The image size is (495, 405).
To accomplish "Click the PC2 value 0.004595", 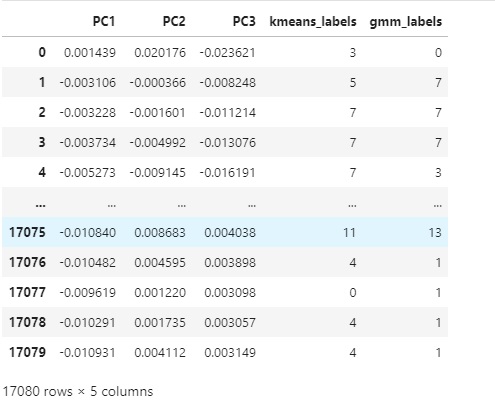I will click(x=160, y=262).
